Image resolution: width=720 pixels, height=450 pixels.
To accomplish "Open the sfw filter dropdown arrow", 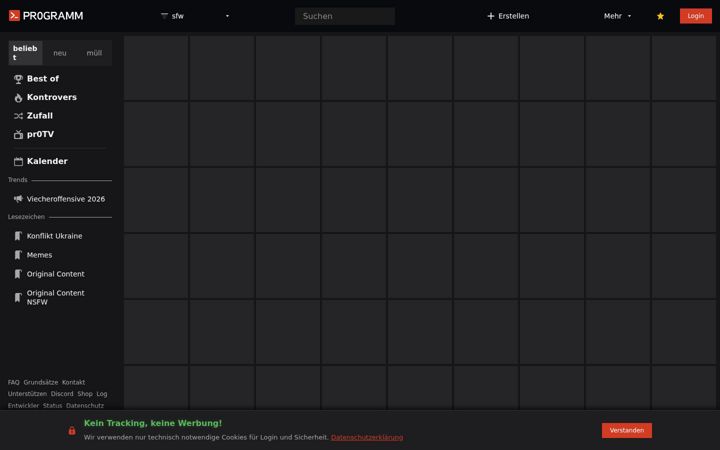I will (227, 16).
